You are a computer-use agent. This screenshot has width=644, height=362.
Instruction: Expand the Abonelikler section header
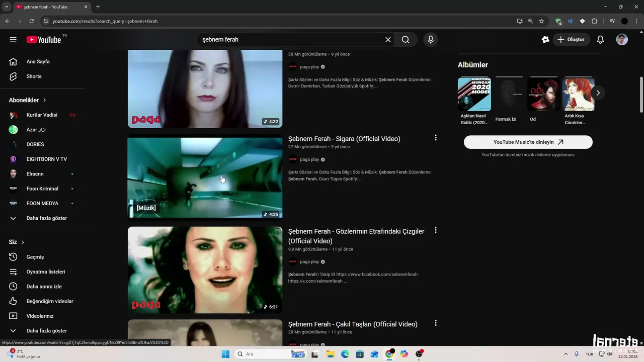coord(28,100)
